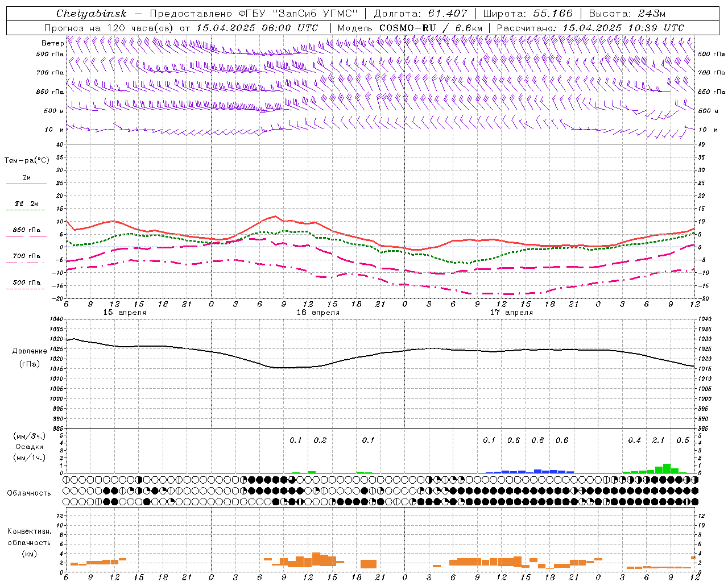This screenshot has height=582, width=728.
Task: Click 'Прогноз на 120 часа(ов)' forecast header text
Action: point(109,28)
